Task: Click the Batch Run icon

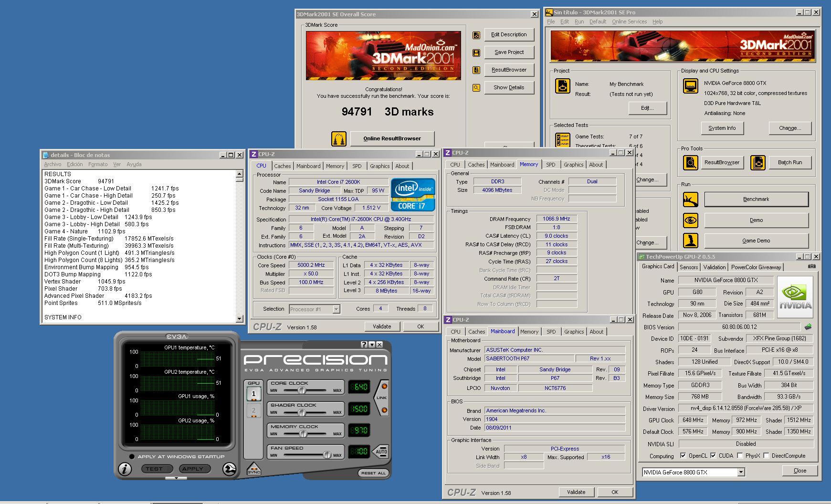Action: click(758, 163)
